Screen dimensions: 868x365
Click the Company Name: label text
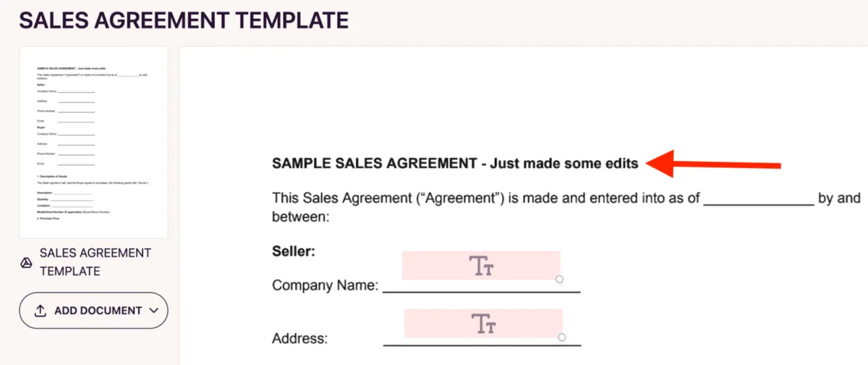click(x=325, y=285)
